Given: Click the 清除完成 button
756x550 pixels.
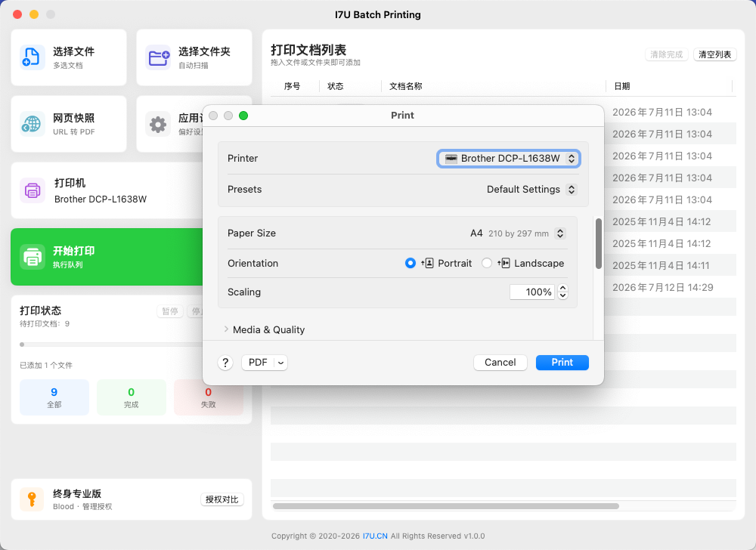Looking at the screenshot, I should [666, 54].
